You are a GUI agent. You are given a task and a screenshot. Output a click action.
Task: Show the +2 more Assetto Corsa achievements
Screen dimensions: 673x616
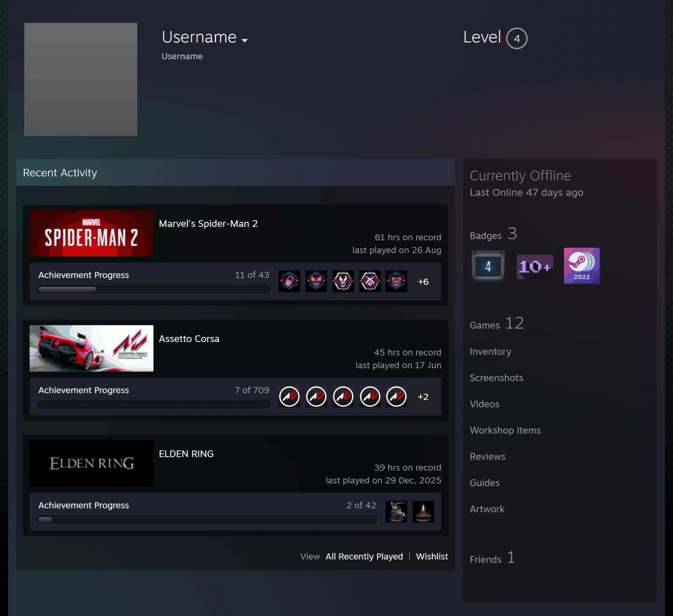point(423,397)
